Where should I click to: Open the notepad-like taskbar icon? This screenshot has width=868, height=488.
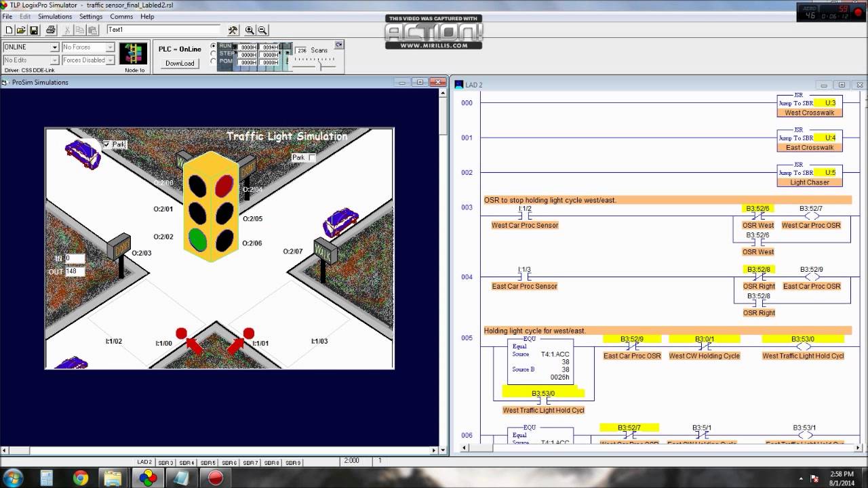click(x=182, y=478)
